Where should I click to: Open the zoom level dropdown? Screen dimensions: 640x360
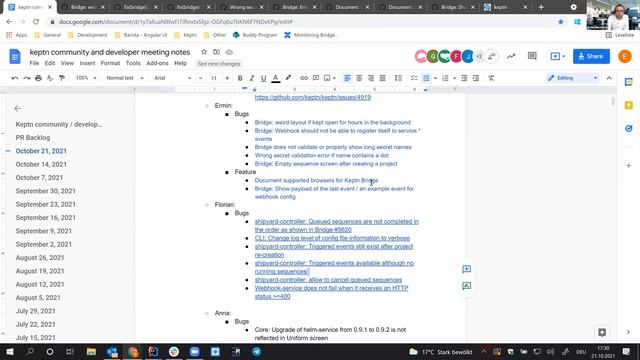pos(86,78)
